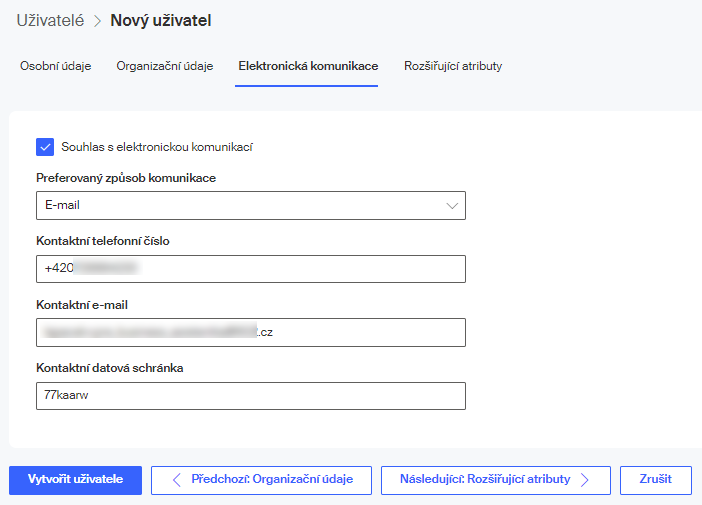Continue to Následující: Rozšiřující atributy
Viewport: 702px width, 505px height.
tap(496, 480)
